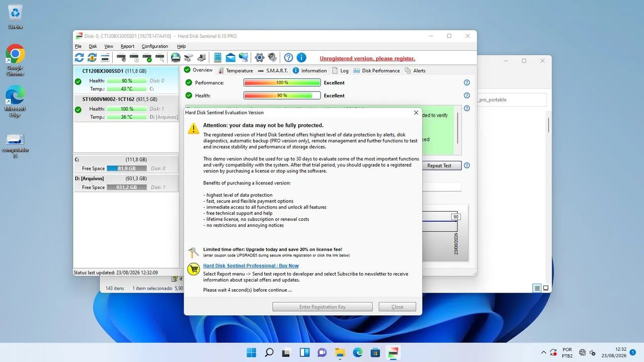Screen dimensions: 644x362
Task: Open the View menu
Action: point(109,46)
